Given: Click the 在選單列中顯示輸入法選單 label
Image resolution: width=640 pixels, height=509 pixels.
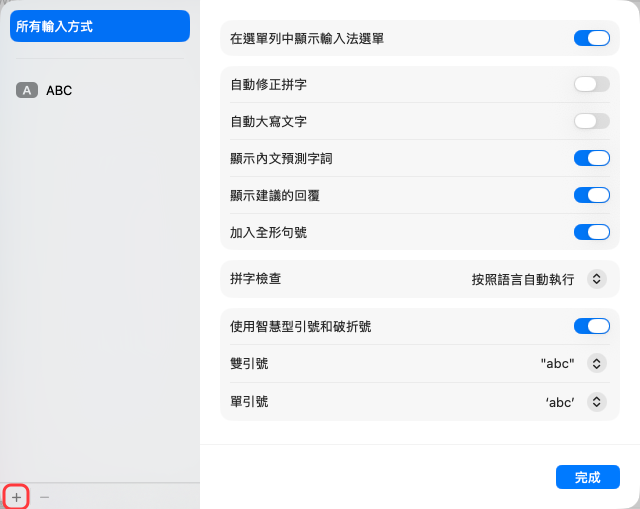Looking at the screenshot, I should 307,39.
